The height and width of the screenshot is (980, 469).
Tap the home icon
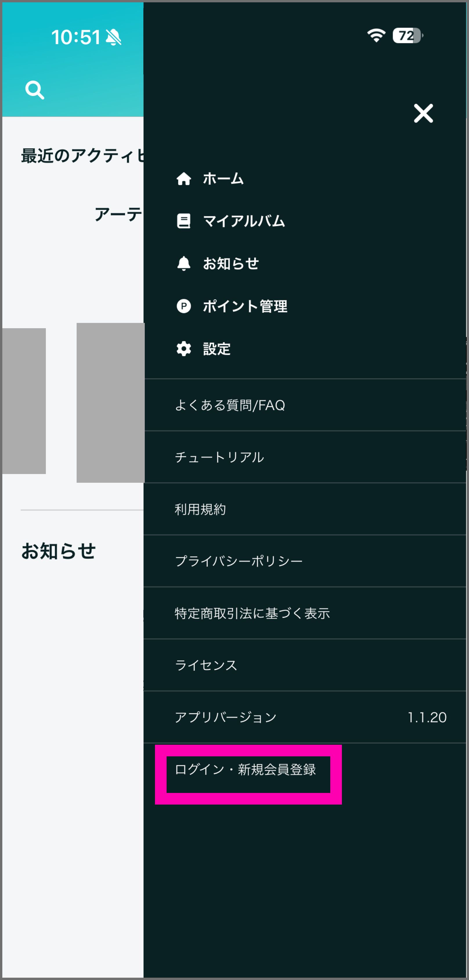[184, 178]
